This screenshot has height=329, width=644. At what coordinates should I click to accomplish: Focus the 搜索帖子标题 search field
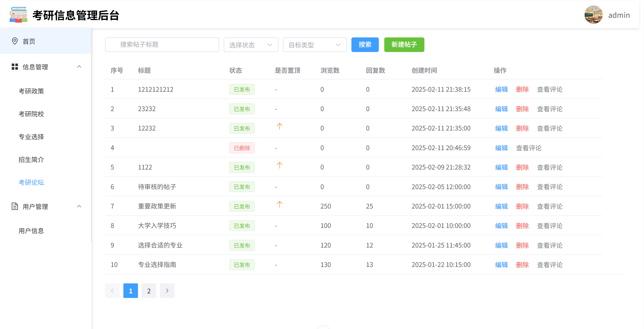(x=162, y=45)
